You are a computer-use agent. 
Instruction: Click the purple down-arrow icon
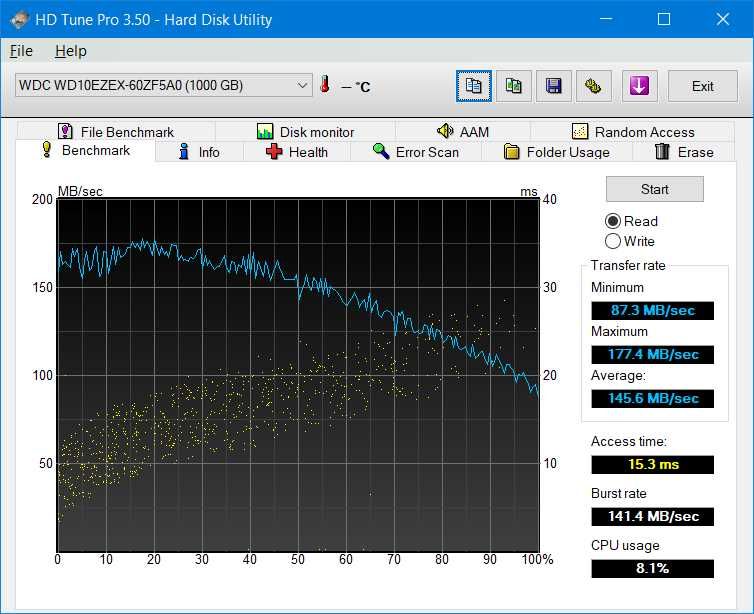coord(639,86)
